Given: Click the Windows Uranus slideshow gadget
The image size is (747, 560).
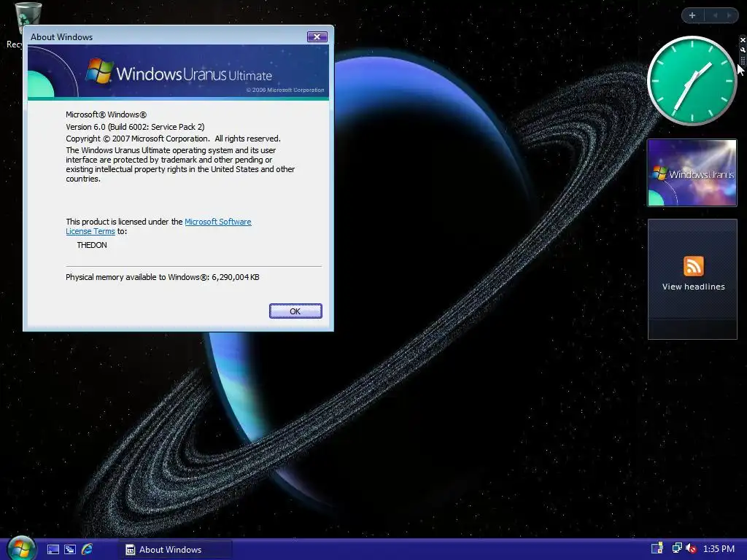Looking at the screenshot, I should coord(692,172).
